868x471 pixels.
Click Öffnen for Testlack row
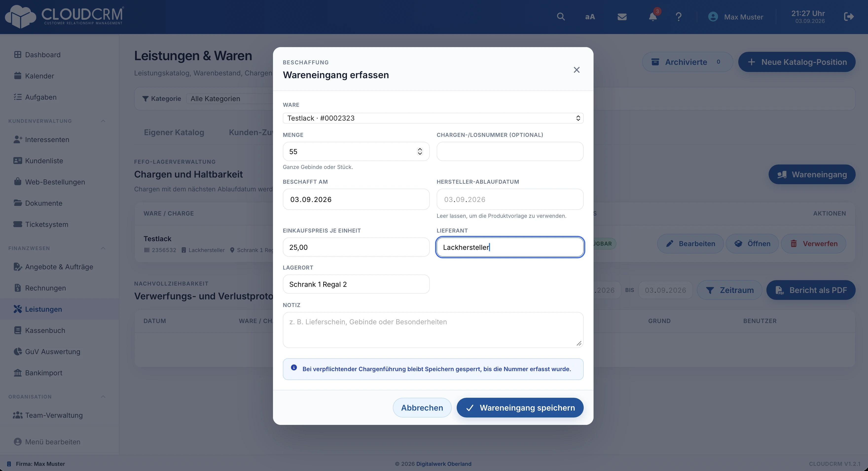coord(752,244)
